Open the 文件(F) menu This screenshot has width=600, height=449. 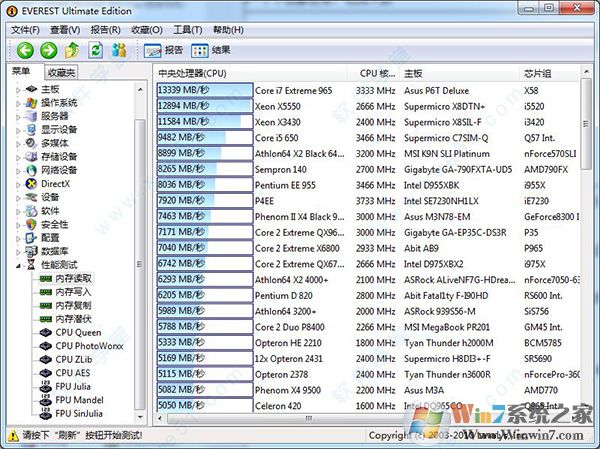[25, 29]
